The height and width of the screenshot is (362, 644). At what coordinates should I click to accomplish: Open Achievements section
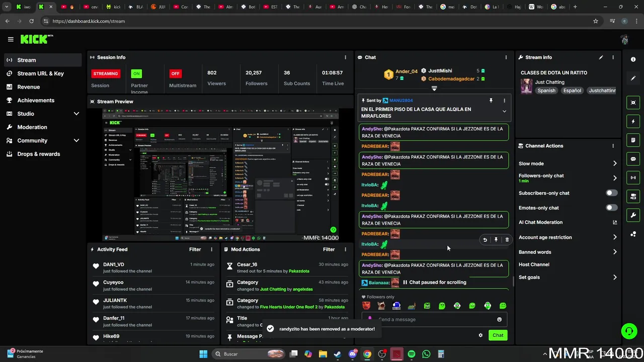(x=43, y=100)
